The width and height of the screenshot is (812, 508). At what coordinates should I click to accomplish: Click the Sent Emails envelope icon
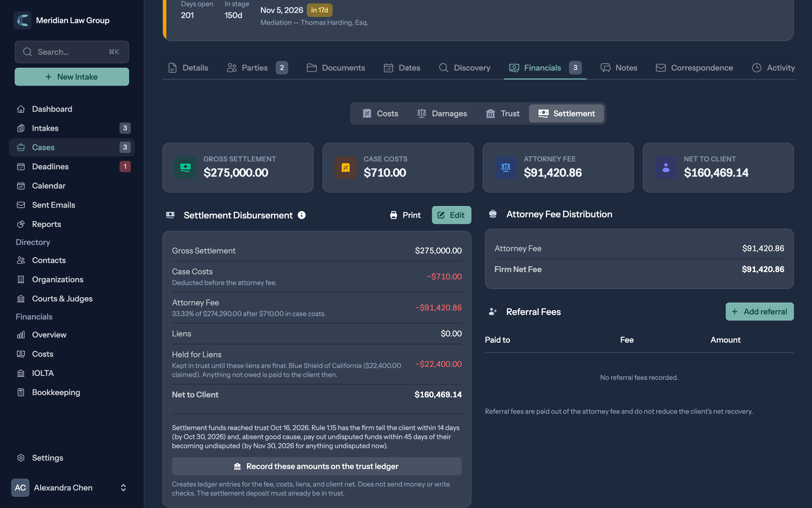tap(21, 205)
